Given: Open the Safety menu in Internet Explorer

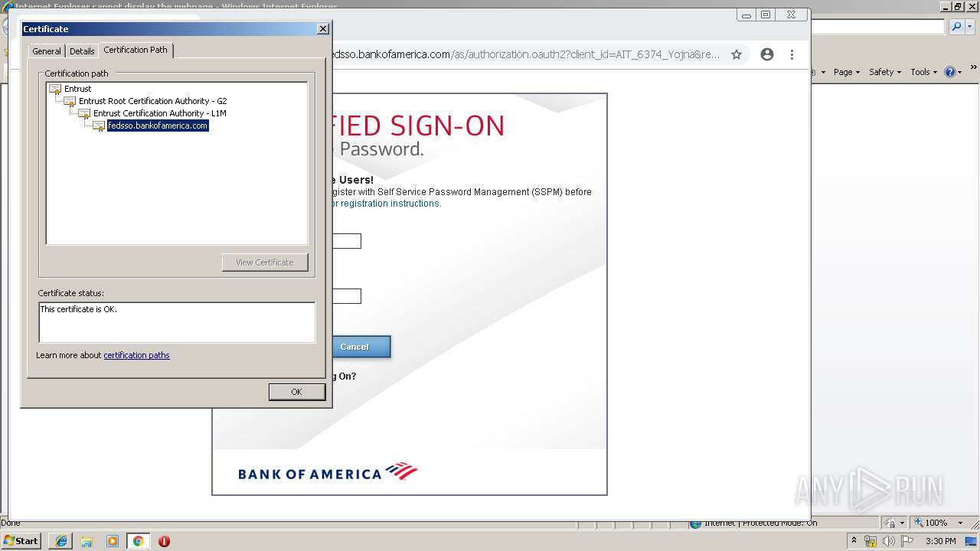Looking at the screenshot, I should 886,72.
